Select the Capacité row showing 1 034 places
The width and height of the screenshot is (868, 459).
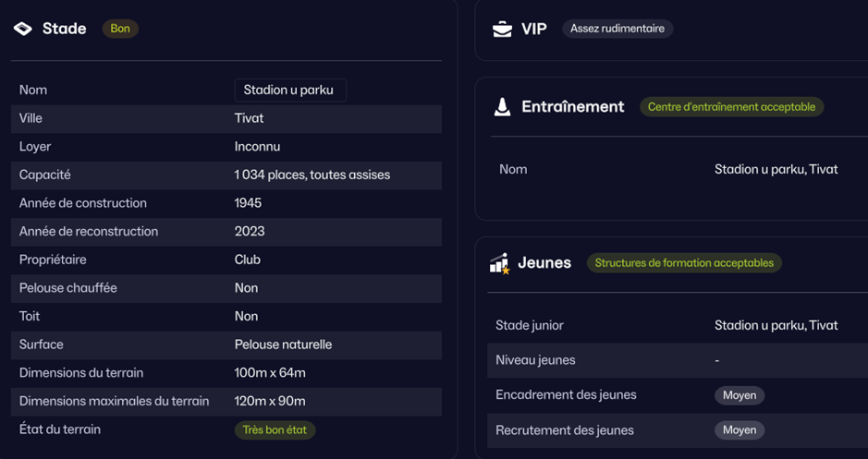point(226,175)
